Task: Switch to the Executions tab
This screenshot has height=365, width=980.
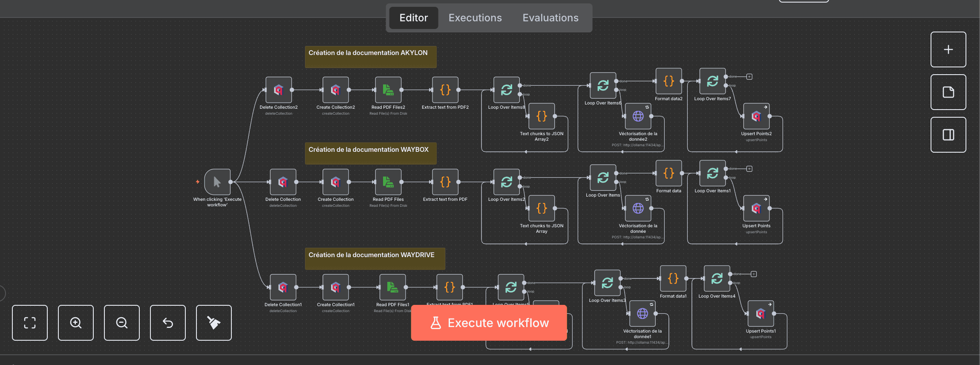Action: point(475,18)
